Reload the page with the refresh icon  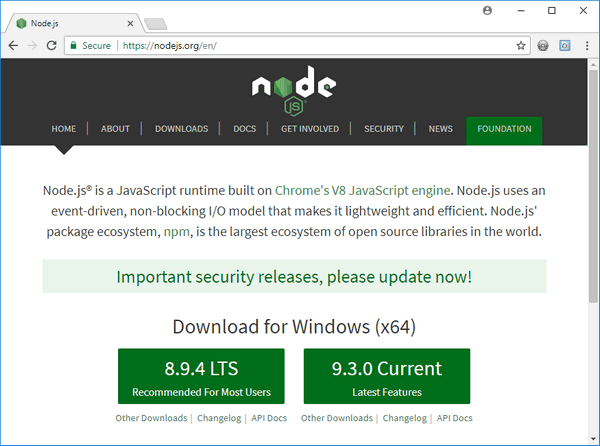pos(52,46)
